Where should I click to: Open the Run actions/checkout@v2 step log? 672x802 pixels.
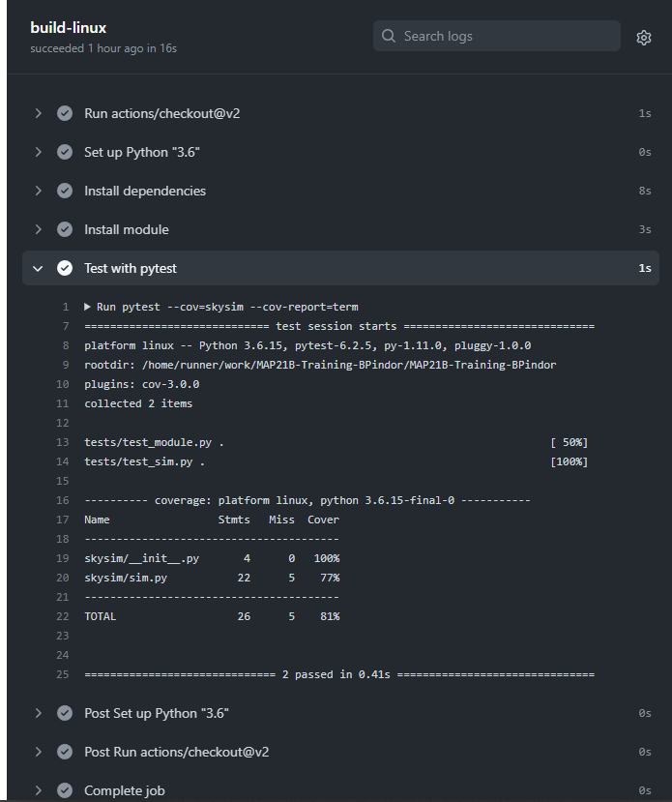click(x=161, y=113)
